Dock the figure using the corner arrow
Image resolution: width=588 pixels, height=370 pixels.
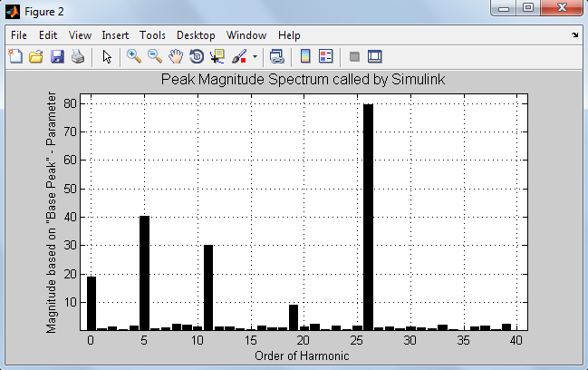coord(575,34)
